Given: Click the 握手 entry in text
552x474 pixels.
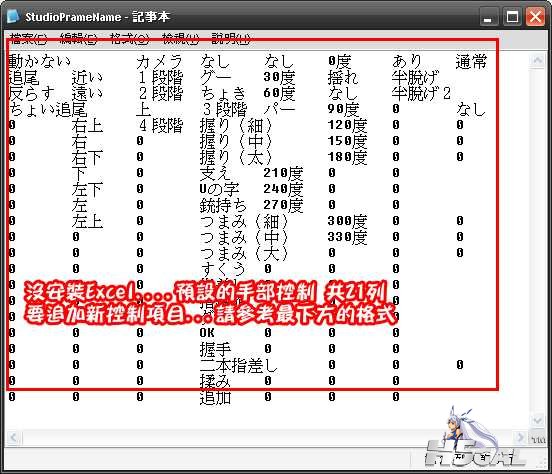Looking at the screenshot, I should [x=215, y=349].
